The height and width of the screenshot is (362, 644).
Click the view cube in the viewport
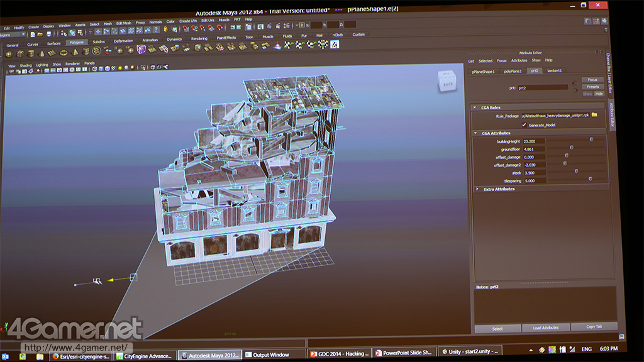[447, 82]
